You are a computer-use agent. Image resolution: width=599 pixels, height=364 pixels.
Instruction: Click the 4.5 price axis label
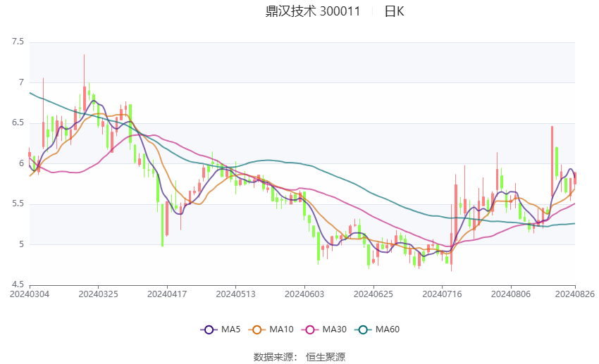click(18, 284)
